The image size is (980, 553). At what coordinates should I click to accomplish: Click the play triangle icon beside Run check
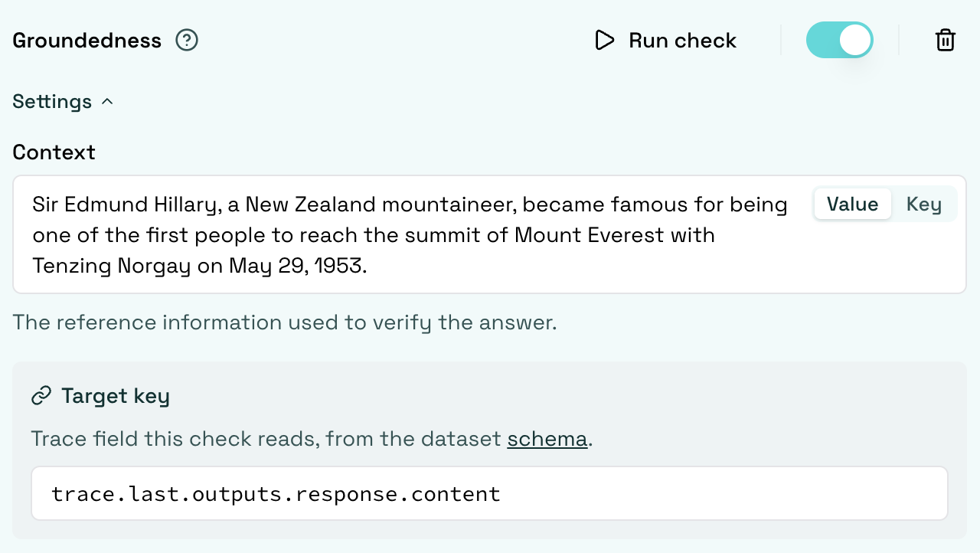pyautogui.click(x=605, y=40)
